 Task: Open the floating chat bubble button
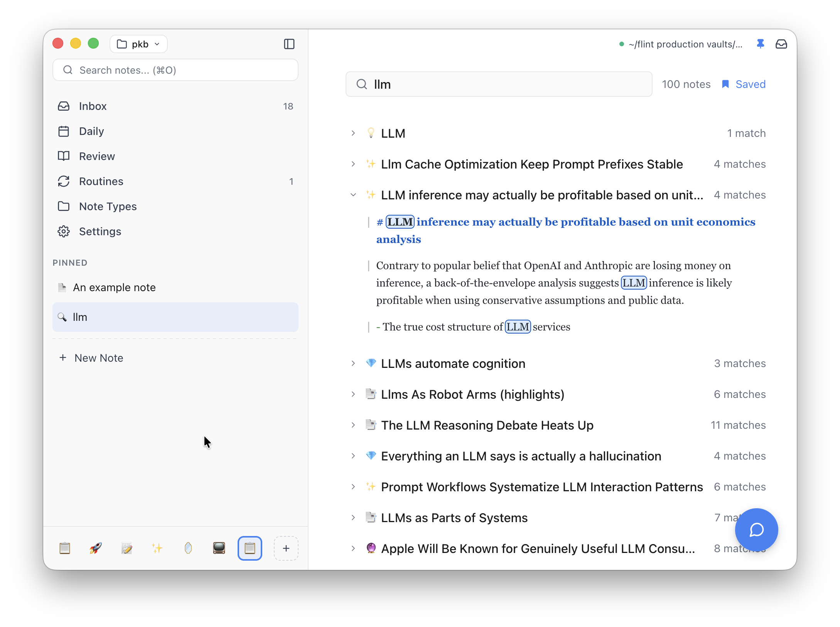point(756,529)
